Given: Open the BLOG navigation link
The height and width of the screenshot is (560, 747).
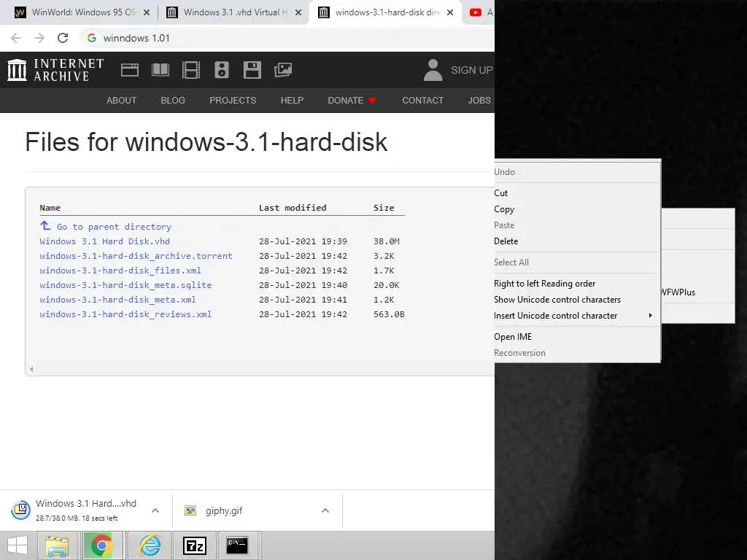Looking at the screenshot, I should (173, 101).
